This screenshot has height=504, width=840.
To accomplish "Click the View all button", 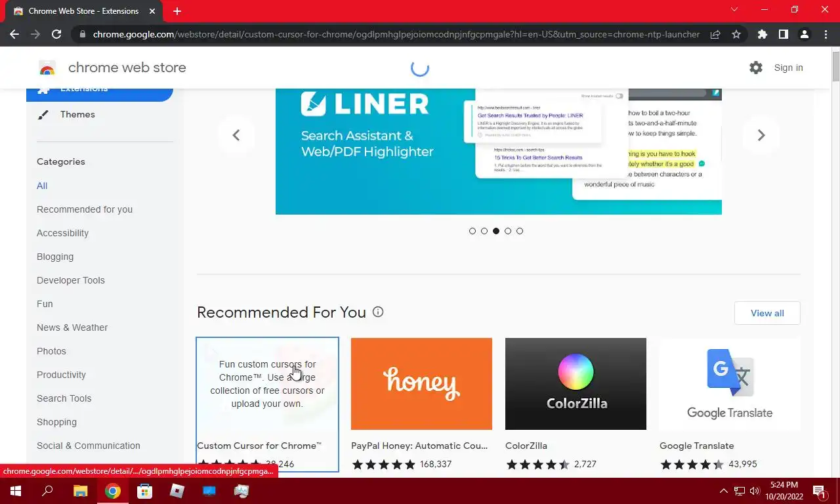I will (767, 313).
